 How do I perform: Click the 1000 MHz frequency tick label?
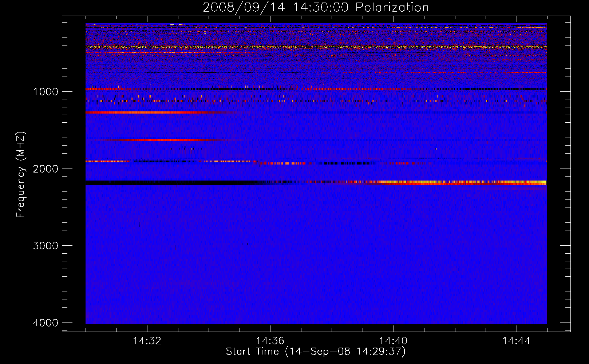(x=46, y=92)
